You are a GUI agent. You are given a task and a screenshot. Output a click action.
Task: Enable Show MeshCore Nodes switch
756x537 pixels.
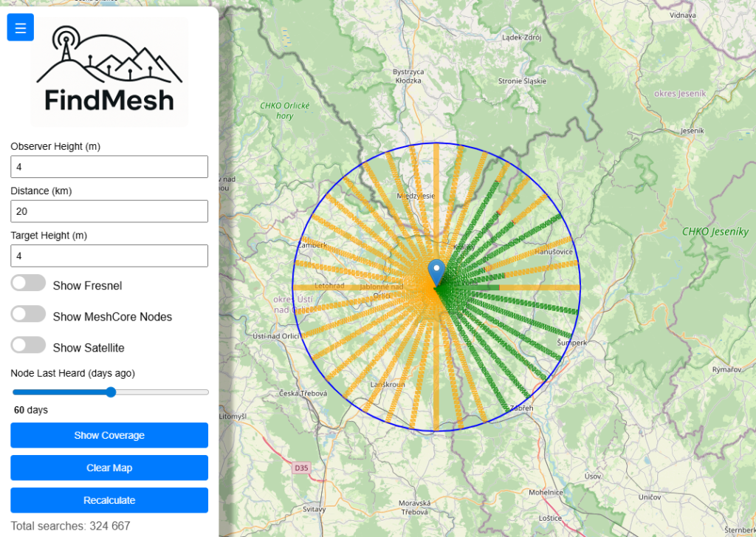(29, 315)
